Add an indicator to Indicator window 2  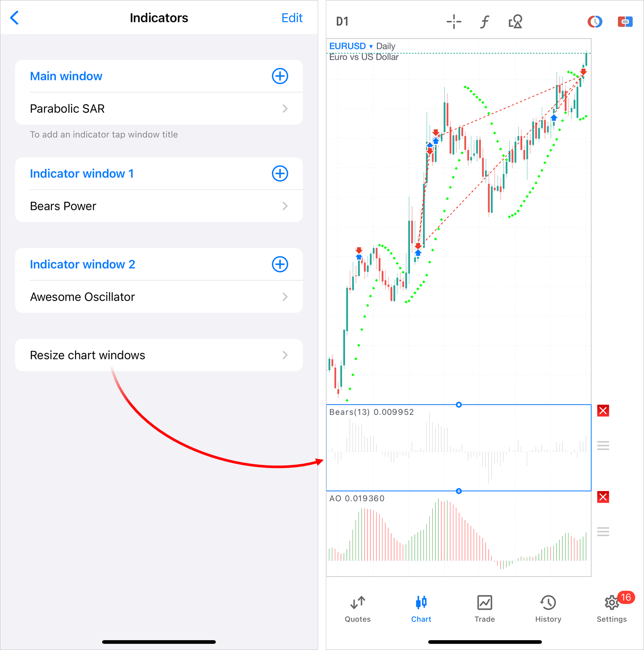pos(279,264)
